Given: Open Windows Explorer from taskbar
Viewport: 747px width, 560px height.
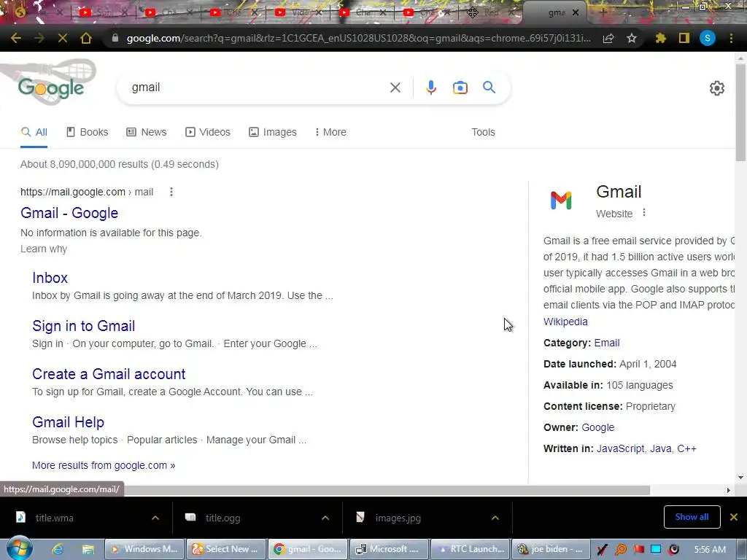Looking at the screenshot, I should pos(88,549).
